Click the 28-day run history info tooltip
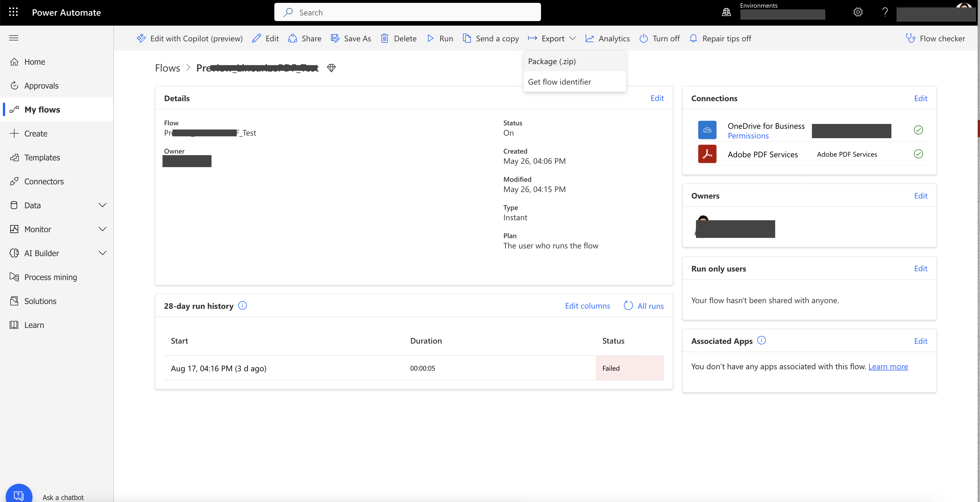This screenshot has width=980, height=502. pos(242,306)
